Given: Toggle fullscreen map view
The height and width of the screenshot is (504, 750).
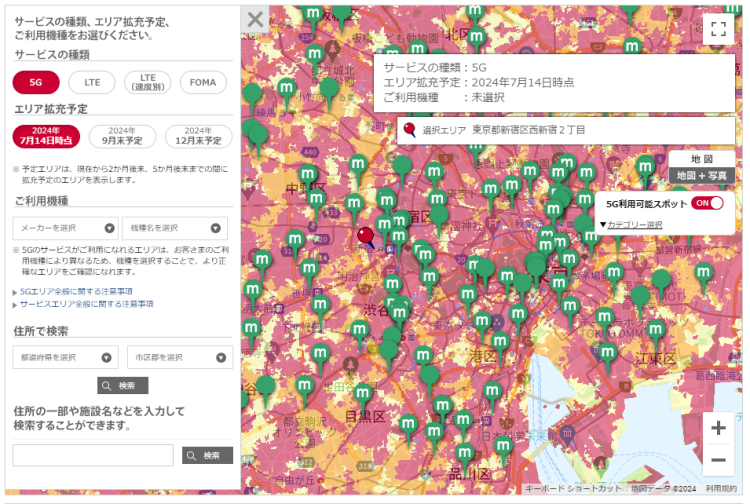Looking at the screenshot, I should (x=718, y=29).
